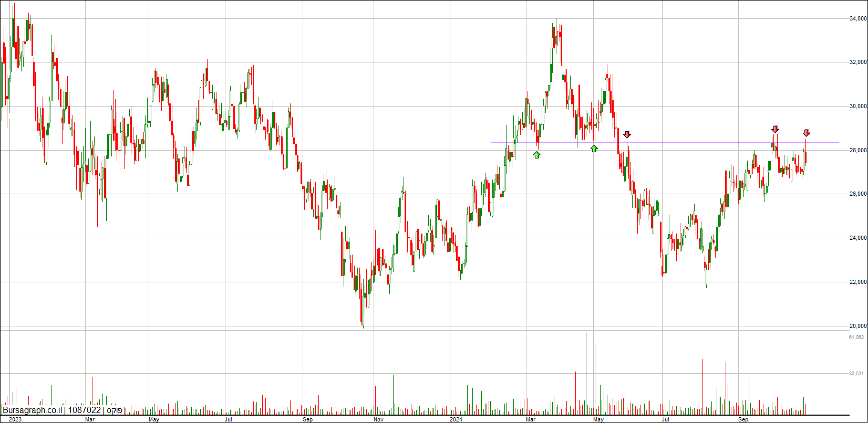
Task: Click the Mar label between 2023 and 2024
Action: (x=90, y=419)
